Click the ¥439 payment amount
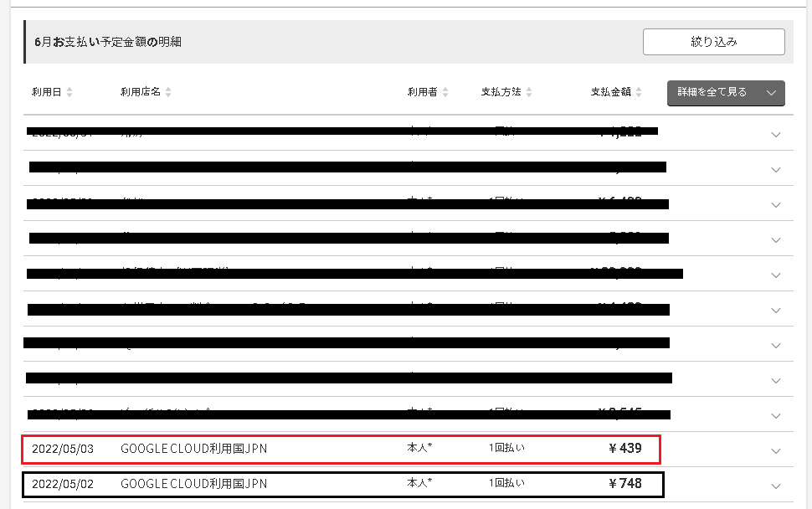Screen dimensions: 812x509 click(626, 449)
